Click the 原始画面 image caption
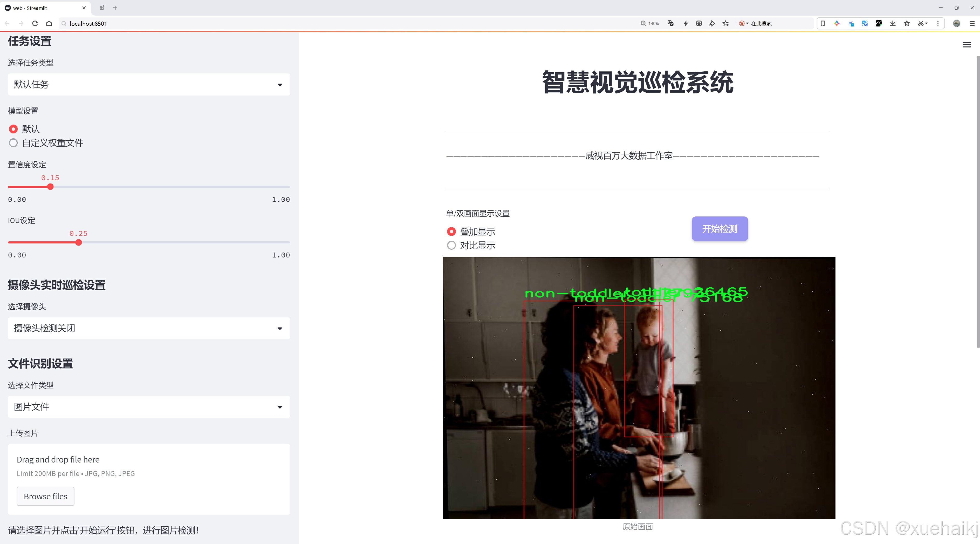The image size is (980, 544). [x=638, y=527]
